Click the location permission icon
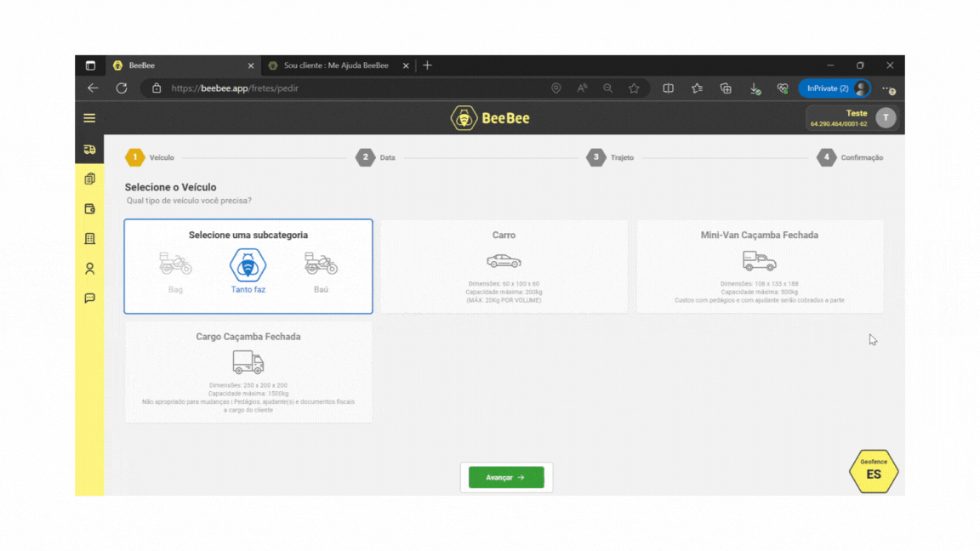Image resolution: width=980 pixels, height=551 pixels. click(556, 88)
